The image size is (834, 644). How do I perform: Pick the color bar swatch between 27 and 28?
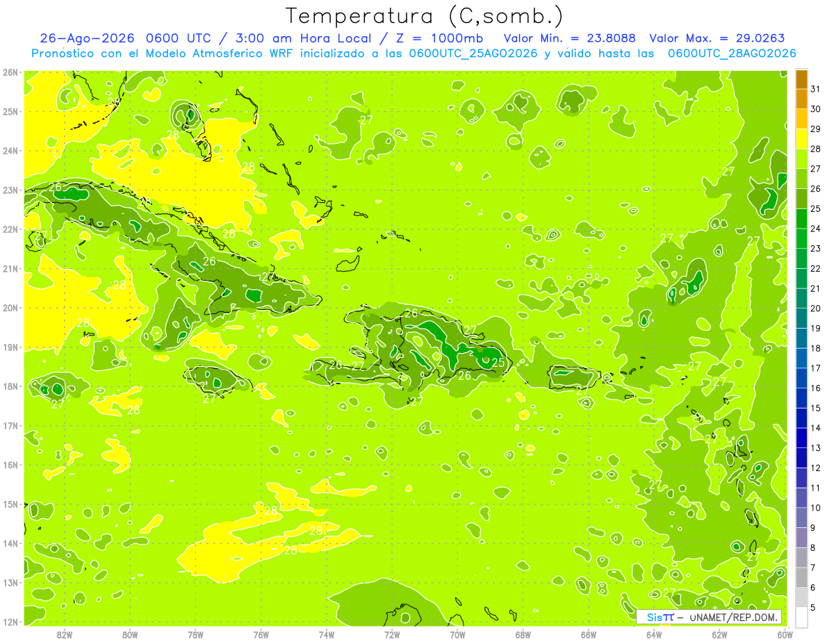pos(801,159)
